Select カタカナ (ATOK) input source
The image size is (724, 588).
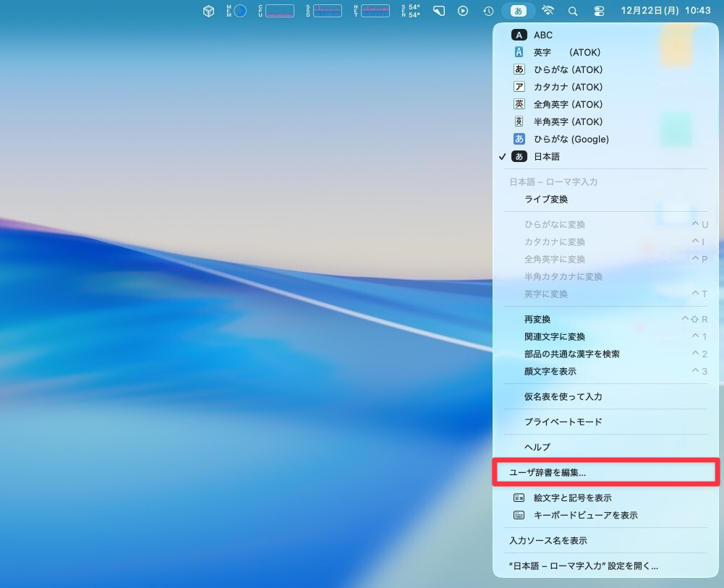point(606,88)
